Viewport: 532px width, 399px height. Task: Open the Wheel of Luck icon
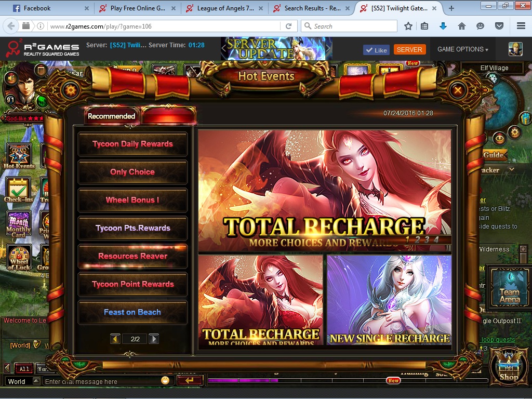[19, 257]
